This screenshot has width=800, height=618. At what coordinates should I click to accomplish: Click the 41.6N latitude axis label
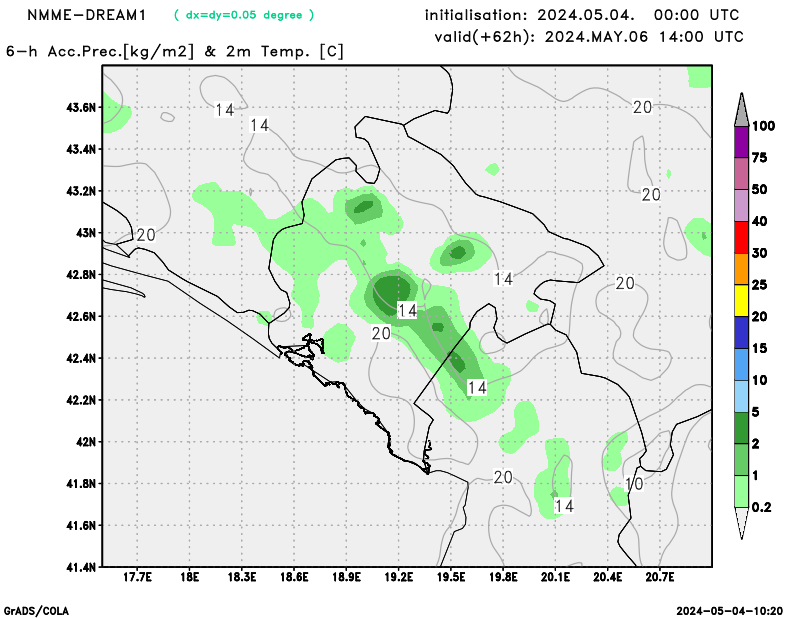(81, 526)
